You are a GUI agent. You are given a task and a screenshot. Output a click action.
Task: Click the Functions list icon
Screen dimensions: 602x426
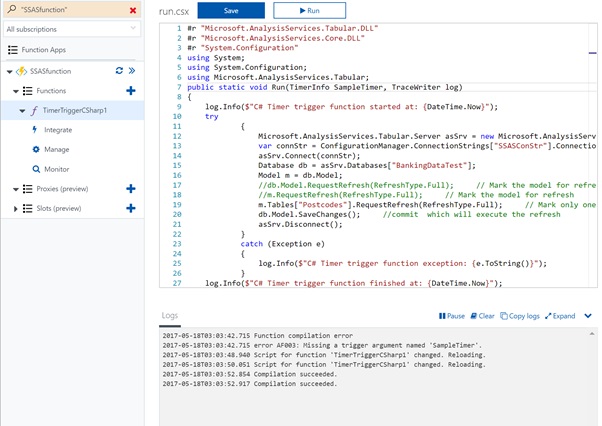27,91
